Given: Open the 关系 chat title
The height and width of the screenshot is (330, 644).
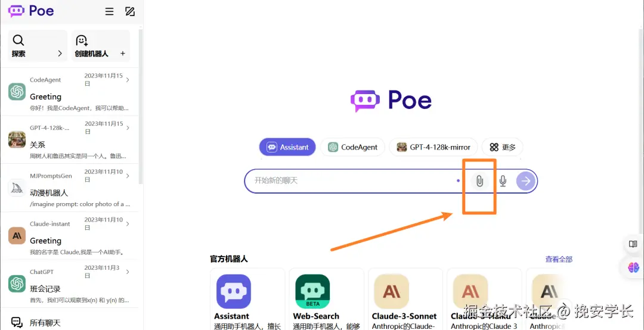Looking at the screenshot, I should click(38, 145).
